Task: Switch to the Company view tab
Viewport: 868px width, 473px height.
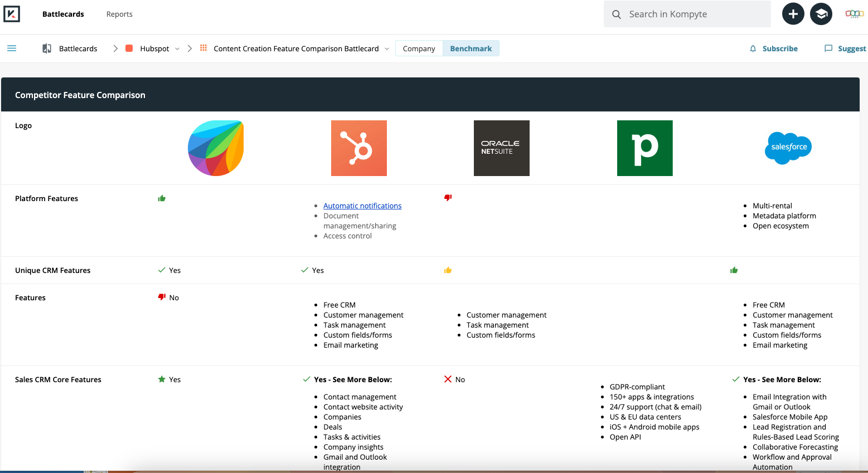Action: coord(419,48)
